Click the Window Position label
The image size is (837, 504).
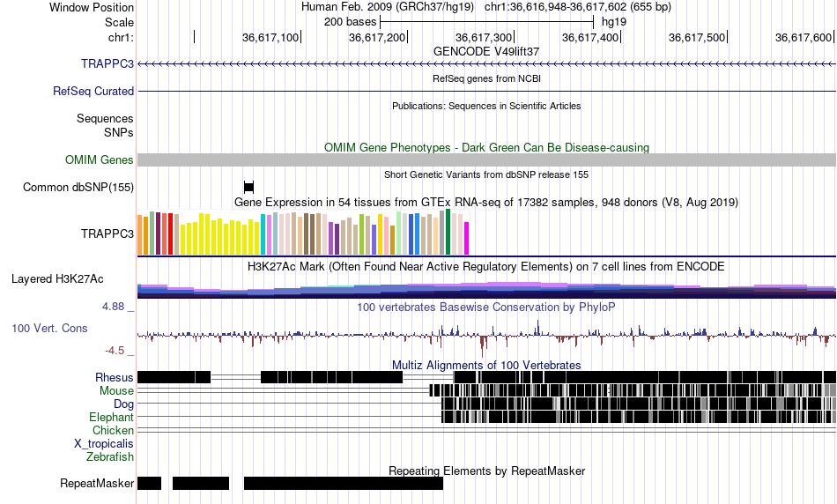click(92, 7)
